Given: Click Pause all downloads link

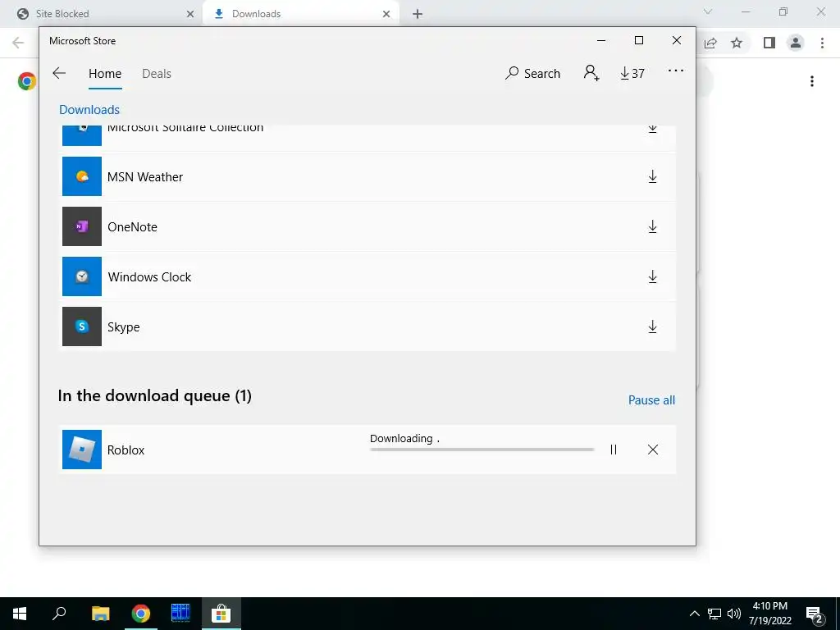Looking at the screenshot, I should click(x=651, y=400).
